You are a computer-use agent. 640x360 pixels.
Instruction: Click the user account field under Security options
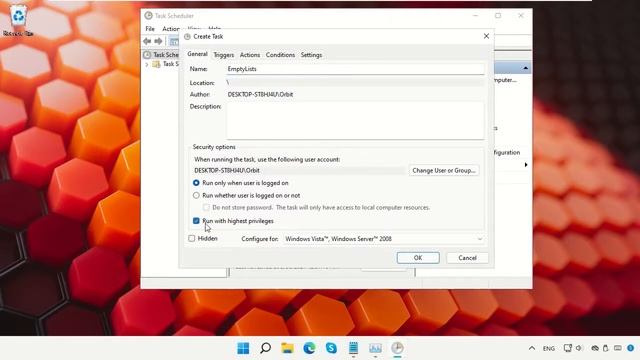pos(300,170)
